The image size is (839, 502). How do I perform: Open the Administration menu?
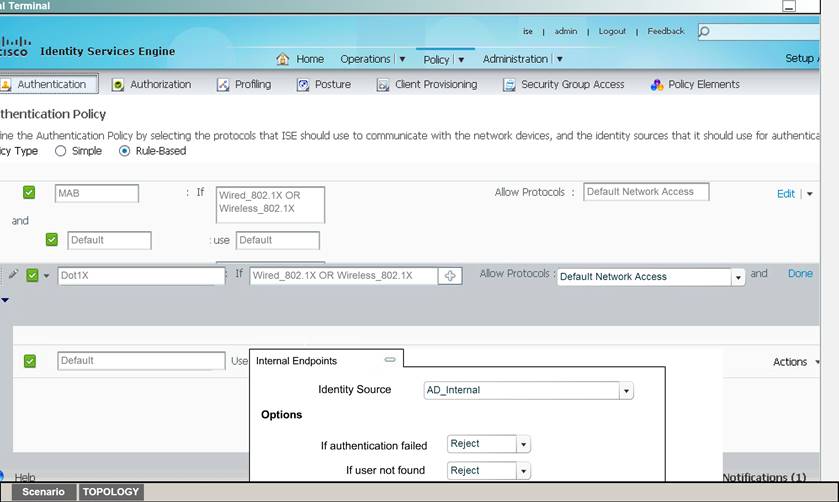point(522,59)
